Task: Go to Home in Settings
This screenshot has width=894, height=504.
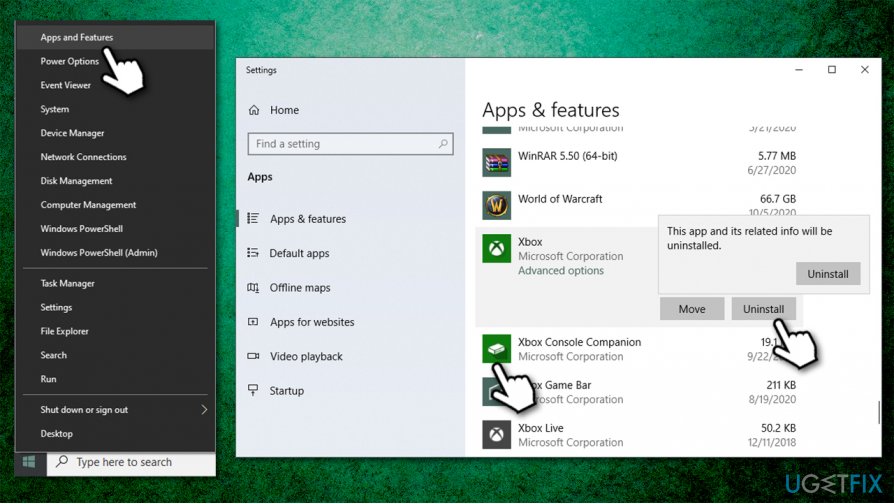Action: click(284, 110)
